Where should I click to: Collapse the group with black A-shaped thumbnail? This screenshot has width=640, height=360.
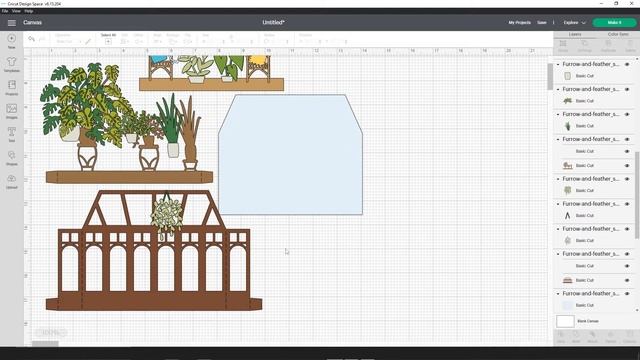[x=558, y=204]
